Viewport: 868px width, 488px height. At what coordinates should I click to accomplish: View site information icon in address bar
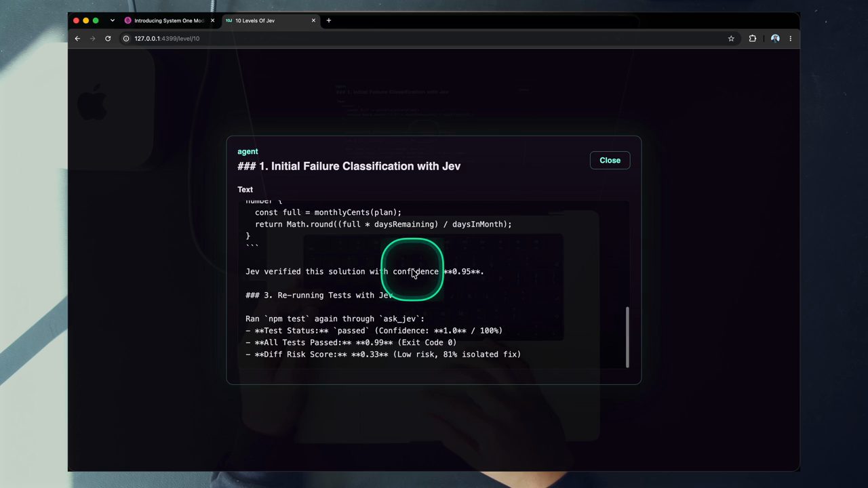tap(126, 39)
